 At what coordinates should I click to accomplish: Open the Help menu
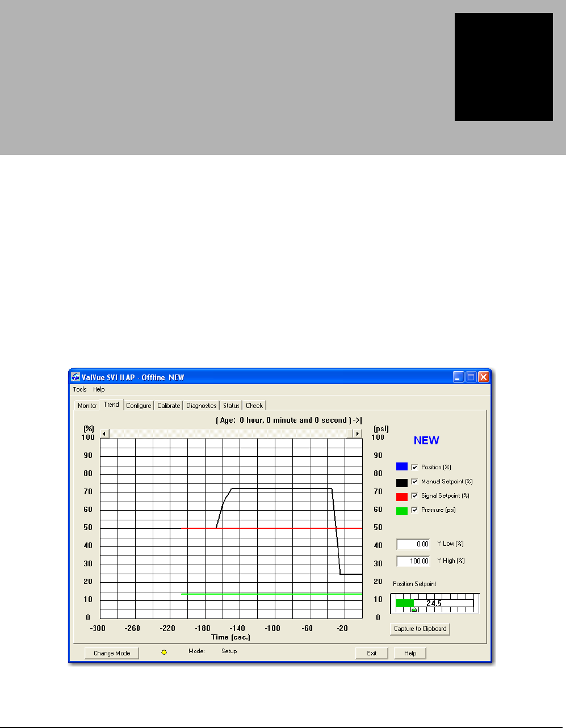[x=99, y=389]
